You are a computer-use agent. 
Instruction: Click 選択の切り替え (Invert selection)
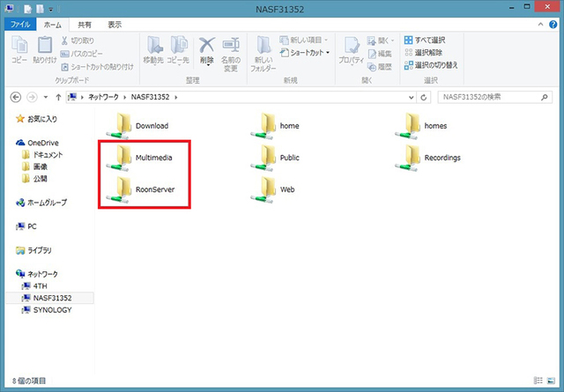coord(431,65)
